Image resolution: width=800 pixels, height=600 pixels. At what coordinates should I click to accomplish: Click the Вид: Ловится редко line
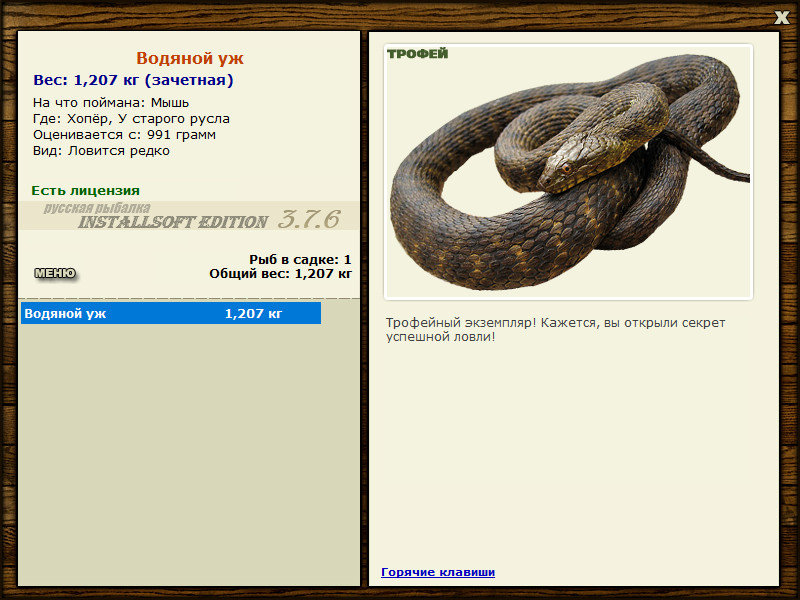pos(101,151)
